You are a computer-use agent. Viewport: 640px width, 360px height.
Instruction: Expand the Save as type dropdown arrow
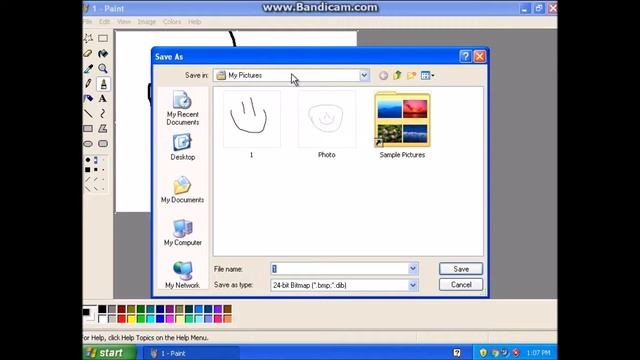(413, 285)
